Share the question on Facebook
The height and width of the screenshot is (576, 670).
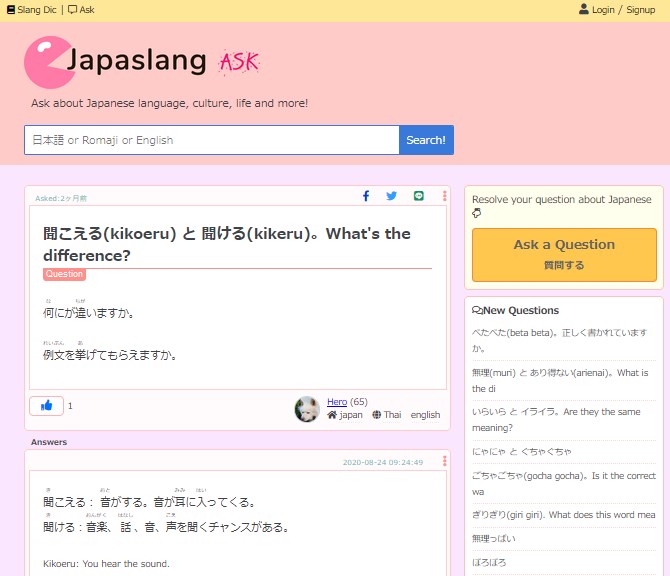pos(366,196)
